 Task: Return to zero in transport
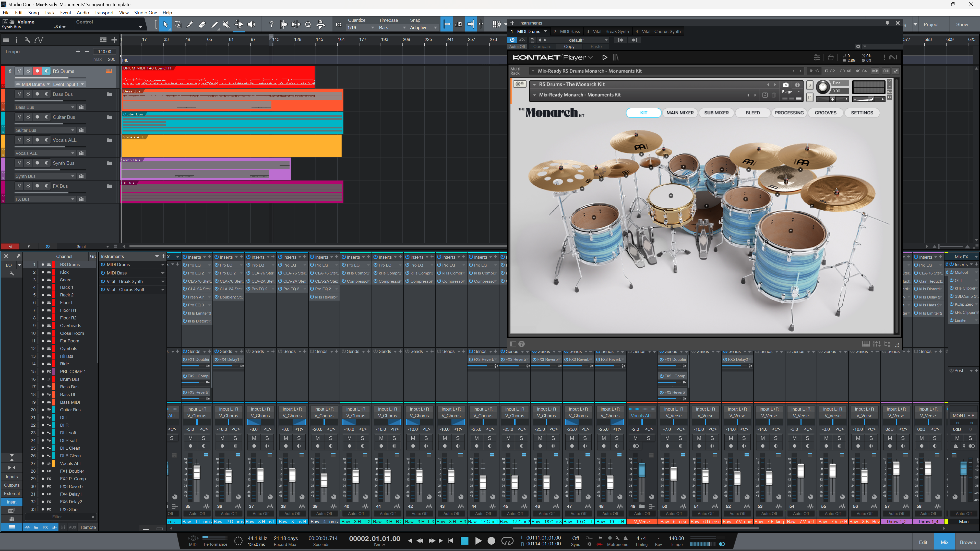(x=451, y=541)
